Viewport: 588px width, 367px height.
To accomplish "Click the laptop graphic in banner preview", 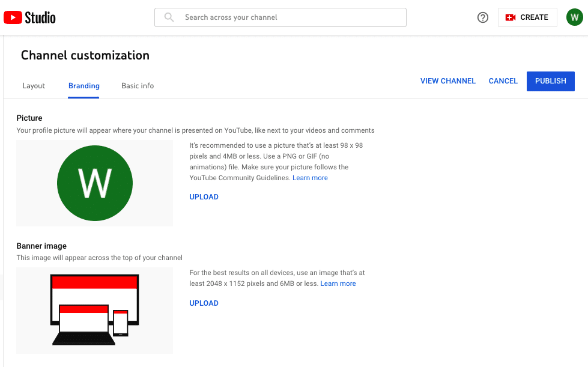I will [83, 324].
